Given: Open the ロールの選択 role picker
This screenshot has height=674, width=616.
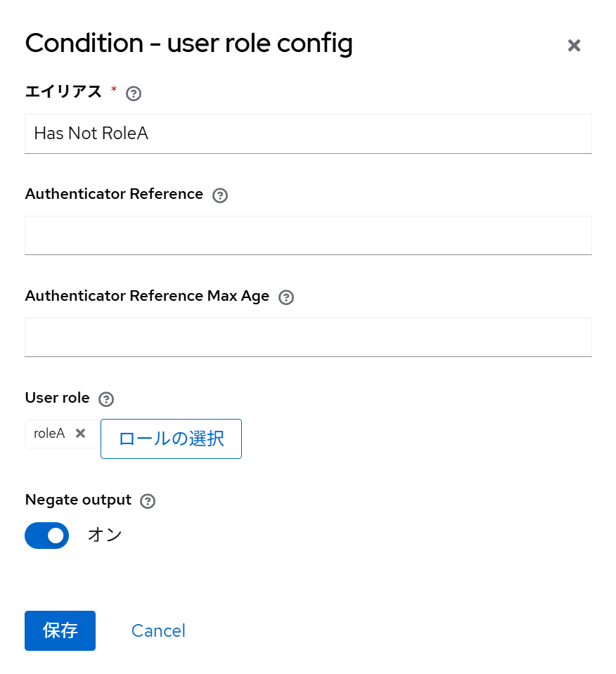Looking at the screenshot, I should click(171, 439).
